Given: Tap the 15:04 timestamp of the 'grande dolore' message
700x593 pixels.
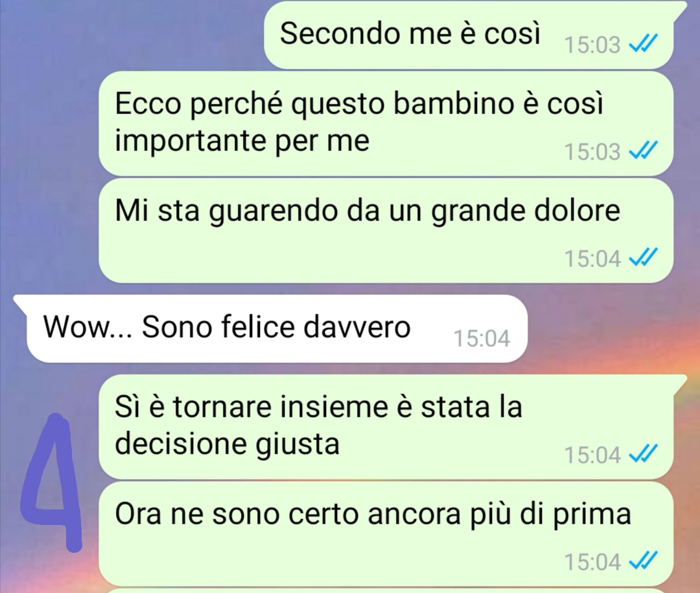Looking at the screenshot, I should click(592, 259).
